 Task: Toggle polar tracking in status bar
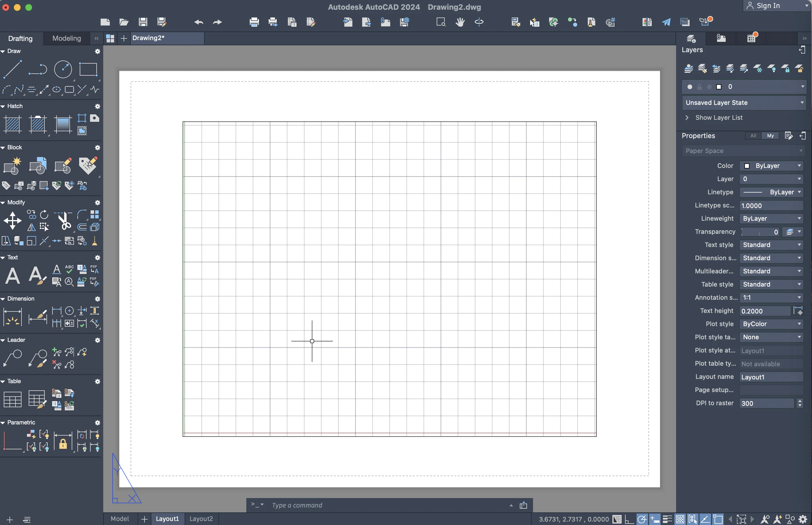pyautogui.click(x=642, y=519)
